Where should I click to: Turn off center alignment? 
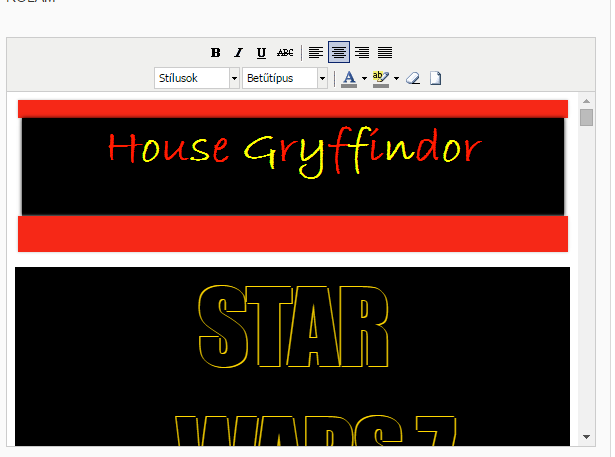pyautogui.click(x=339, y=52)
